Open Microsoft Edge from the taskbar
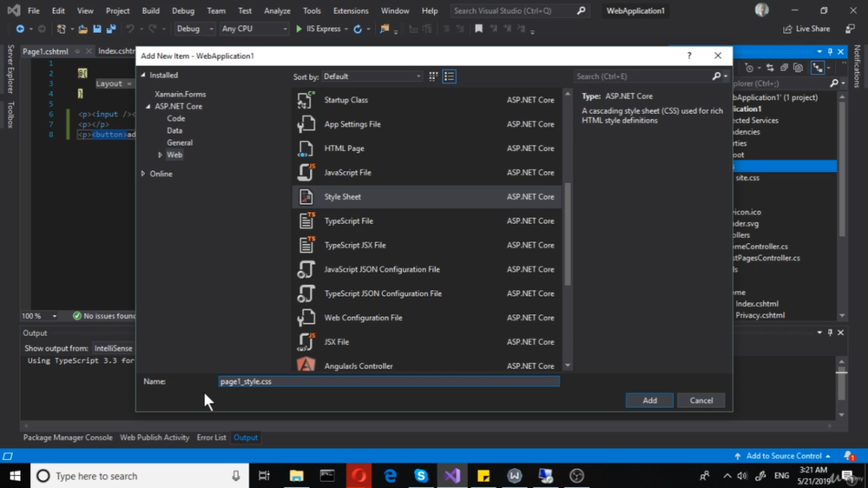868x488 pixels. (391, 476)
